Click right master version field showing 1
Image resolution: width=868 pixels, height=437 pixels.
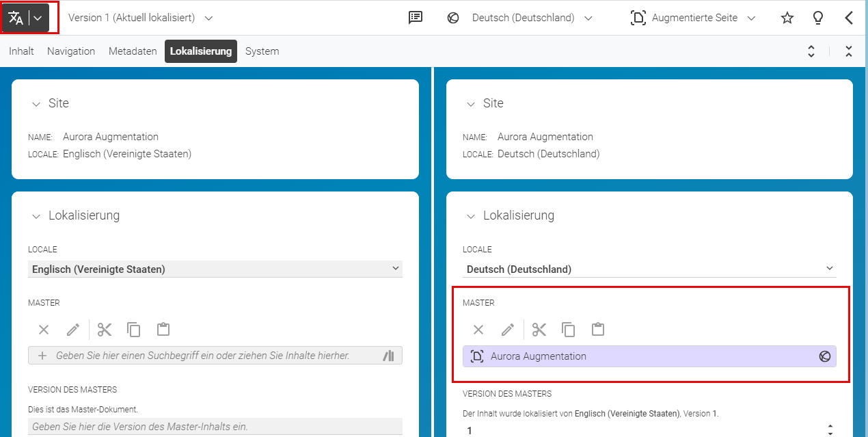click(642, 430)
